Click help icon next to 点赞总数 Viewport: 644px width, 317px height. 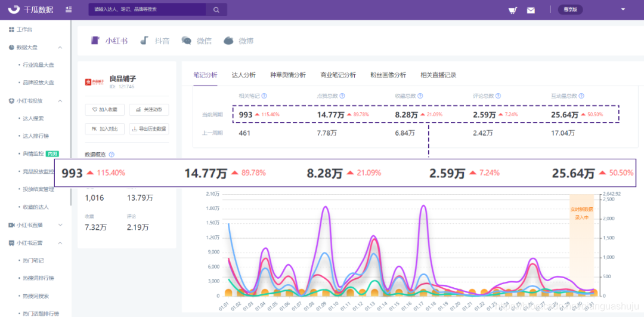(342, 96)
